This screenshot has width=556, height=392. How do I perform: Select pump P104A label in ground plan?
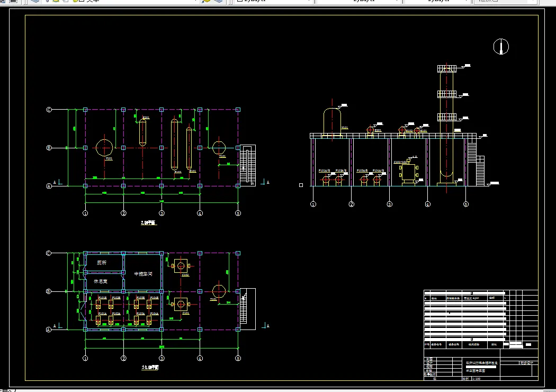pos(154,314)
